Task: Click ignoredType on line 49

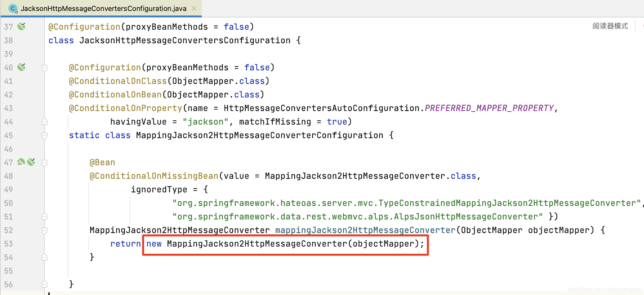Action: click(x=159, y=189)
